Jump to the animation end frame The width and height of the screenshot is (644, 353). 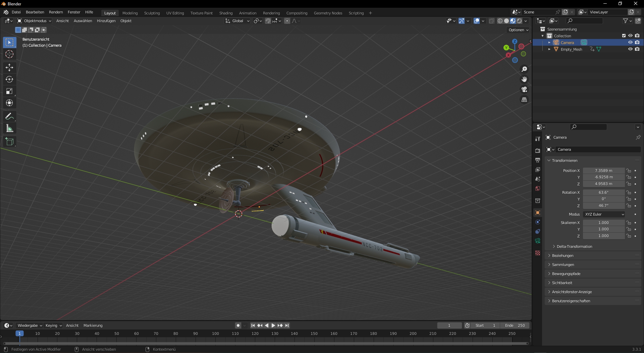coord(287,325)
